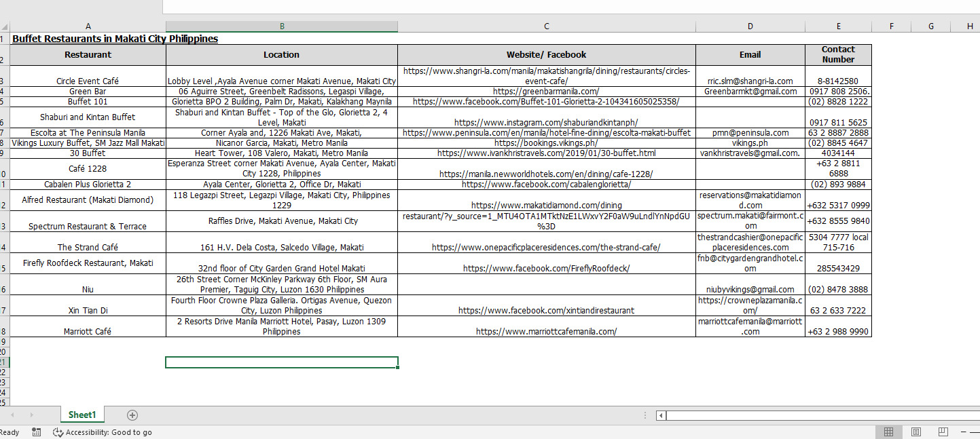The image size is (980, 439).
Task: Click the greenbarmanila.com website cell
Action: [547, 92]
